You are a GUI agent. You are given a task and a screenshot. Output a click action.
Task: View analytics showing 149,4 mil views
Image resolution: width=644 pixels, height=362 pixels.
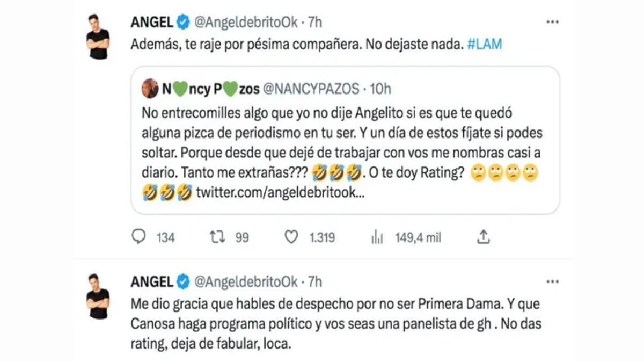pyautogui.click(x=377, y=237)
